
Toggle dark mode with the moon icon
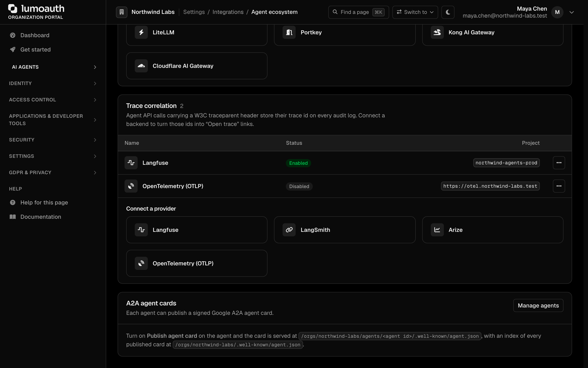(x=448, y=12)
